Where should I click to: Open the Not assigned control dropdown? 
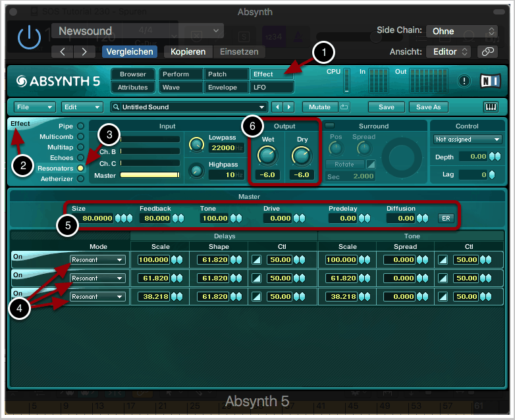[468, 140]
